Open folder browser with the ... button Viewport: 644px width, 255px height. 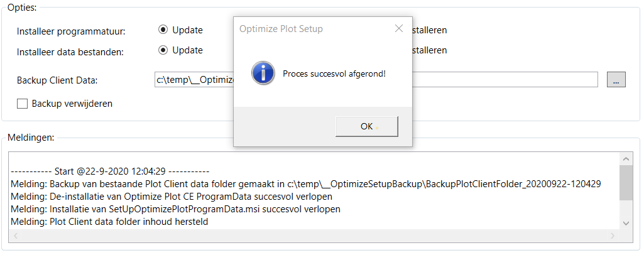(x=616, y=80)
